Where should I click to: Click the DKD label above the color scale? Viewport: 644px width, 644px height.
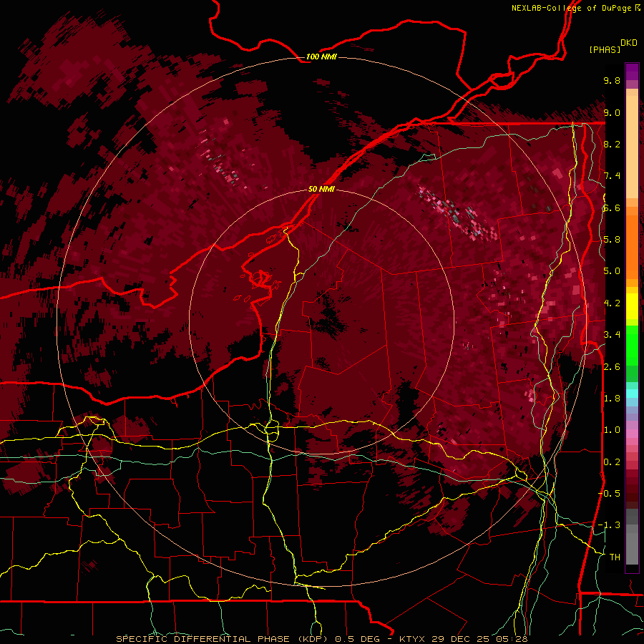[629, 43]
